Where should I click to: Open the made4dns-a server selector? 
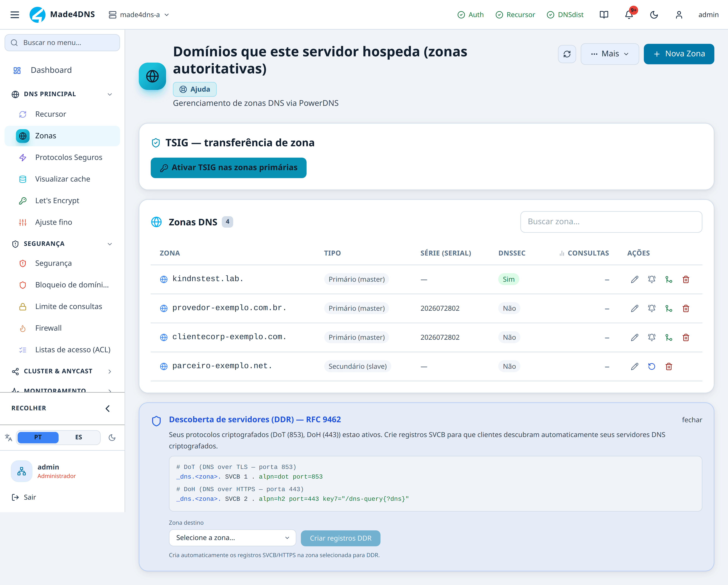click(139, 15)
